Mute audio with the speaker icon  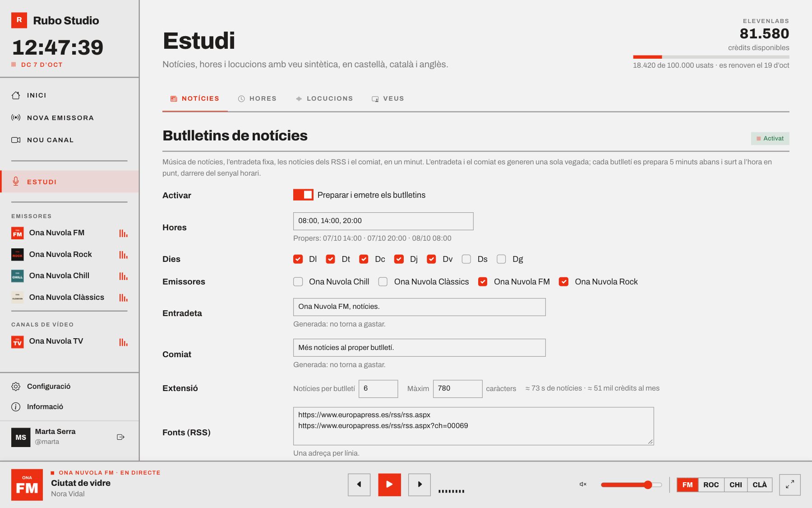click(583, 484)
